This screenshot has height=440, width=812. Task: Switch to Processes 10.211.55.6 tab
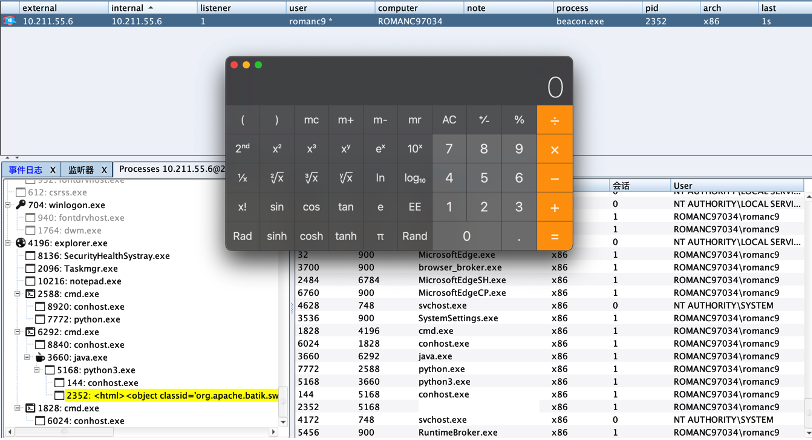click(172, 169)
